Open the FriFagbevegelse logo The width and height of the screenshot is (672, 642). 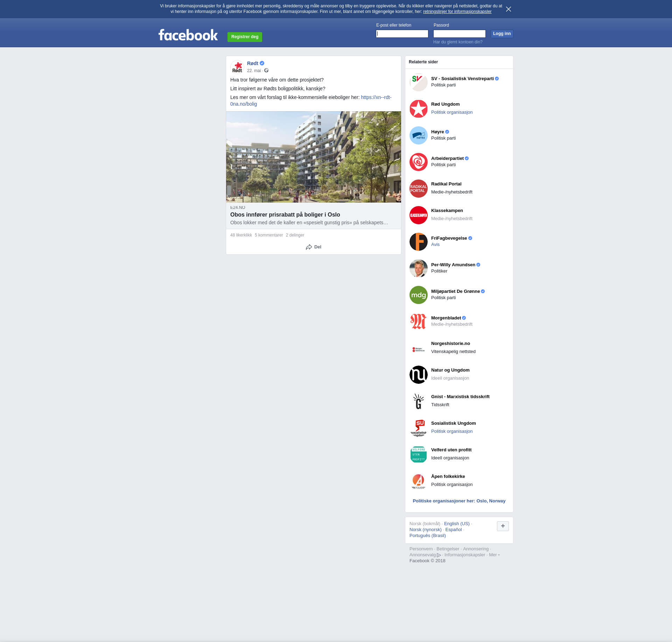[x=419, y=242]
